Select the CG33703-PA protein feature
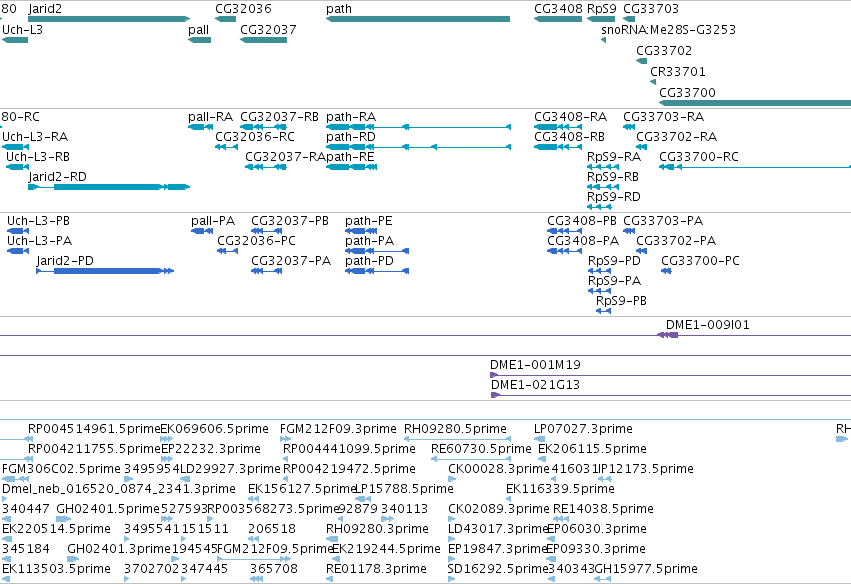The image size is (851, 584). (629, 231)
